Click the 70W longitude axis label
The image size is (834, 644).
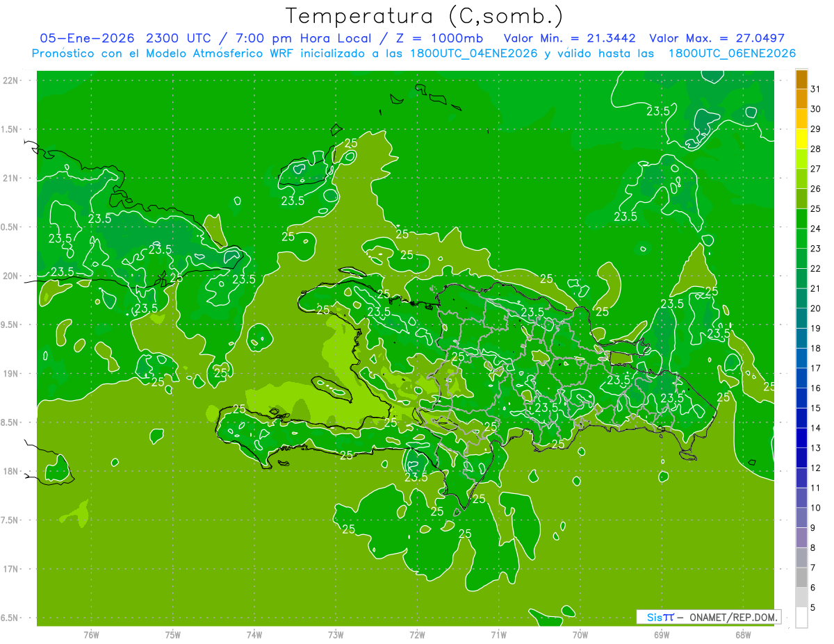[x=580, y=634]
